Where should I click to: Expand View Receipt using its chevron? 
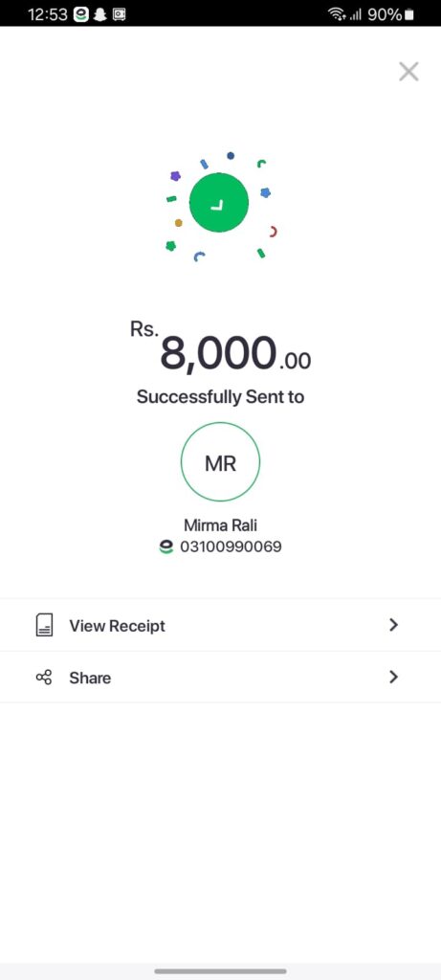[x=393, y=625]
